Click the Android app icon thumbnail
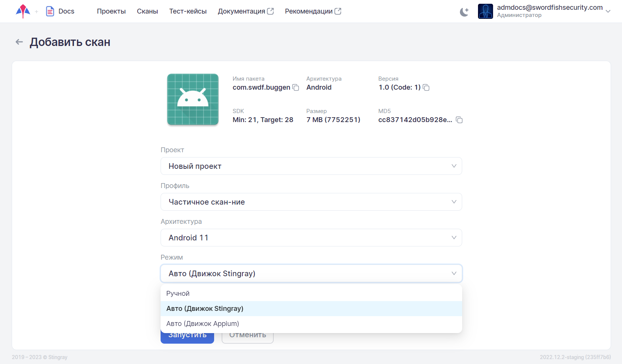The height and width of the screenshot is (364, 622). pyautogui.click(x=193, y=99)
